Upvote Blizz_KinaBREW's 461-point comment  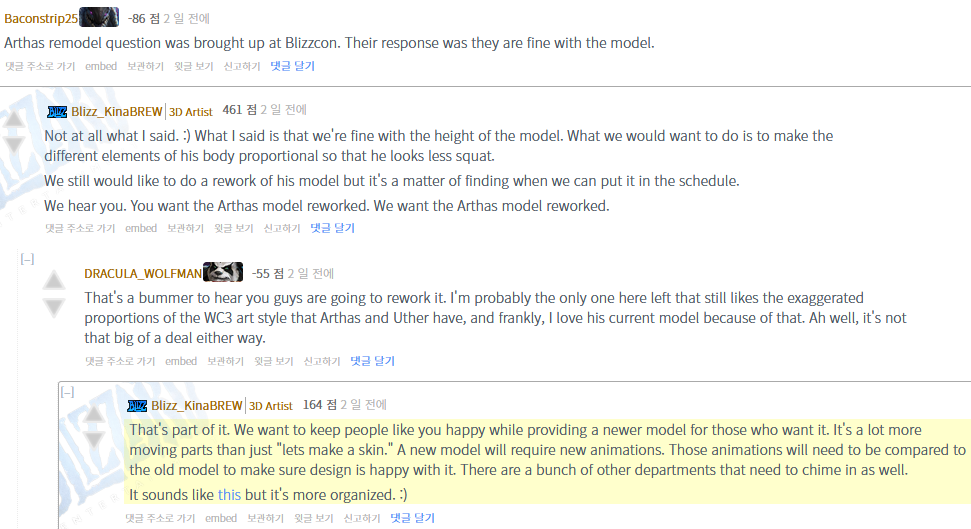click(x=14, y=120)
